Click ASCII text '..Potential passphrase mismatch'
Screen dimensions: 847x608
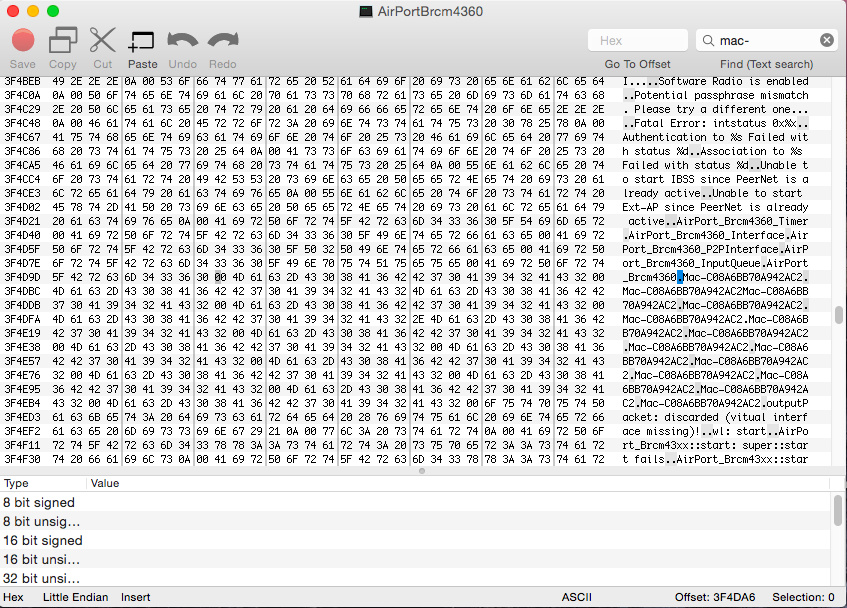click(715, 95)
